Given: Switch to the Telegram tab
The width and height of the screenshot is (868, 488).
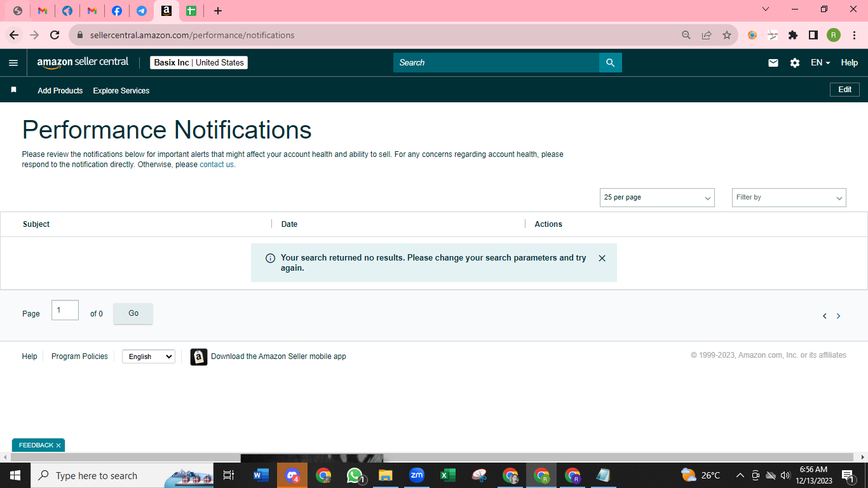Looking at the screenshot, I should point(142,11).
